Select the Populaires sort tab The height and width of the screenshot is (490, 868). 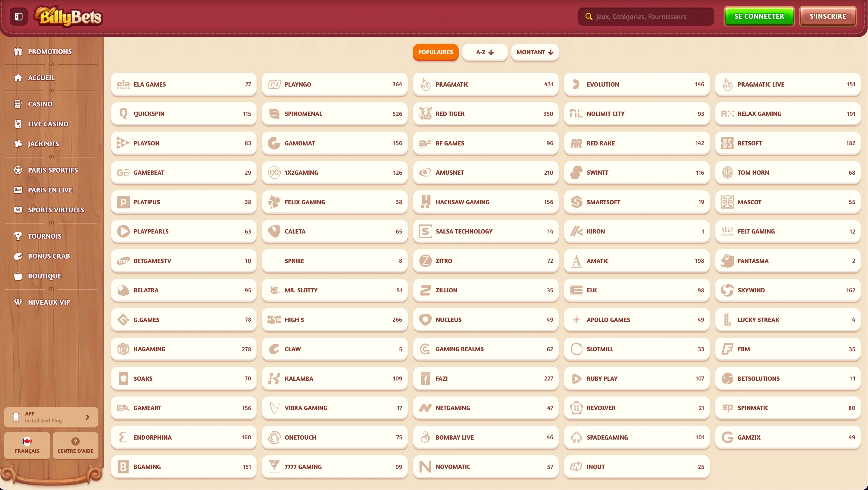(435, 52)
